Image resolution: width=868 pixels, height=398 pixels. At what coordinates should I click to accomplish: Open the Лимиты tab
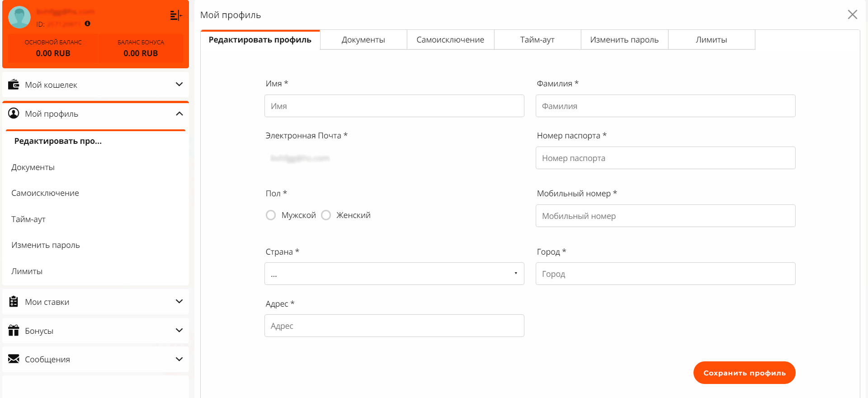coord(712,40)
